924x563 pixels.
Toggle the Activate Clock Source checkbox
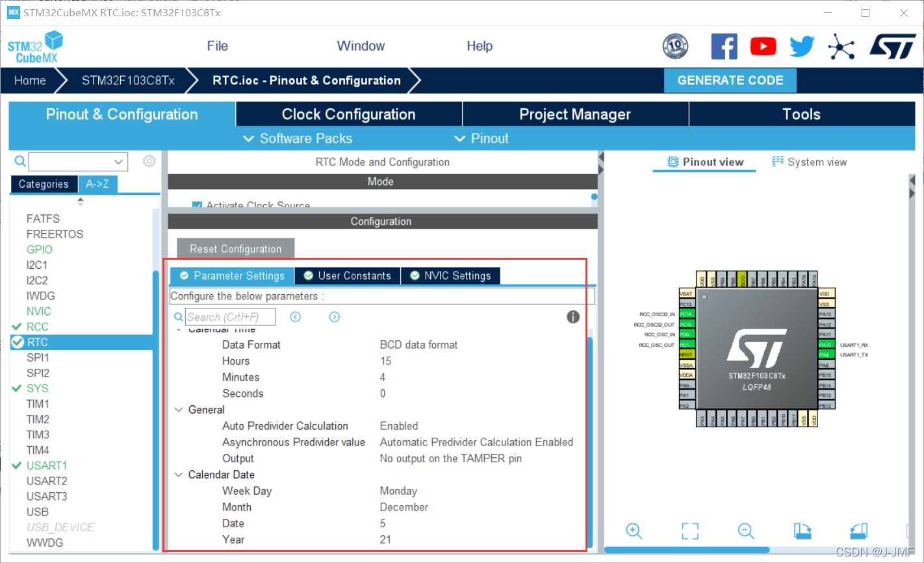tap(197, 205)
